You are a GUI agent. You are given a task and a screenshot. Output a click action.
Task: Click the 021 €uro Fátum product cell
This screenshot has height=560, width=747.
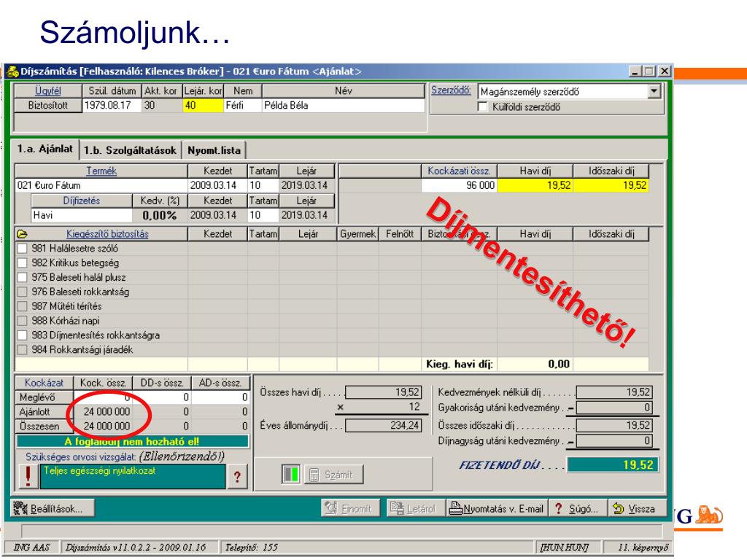[101, 185]
